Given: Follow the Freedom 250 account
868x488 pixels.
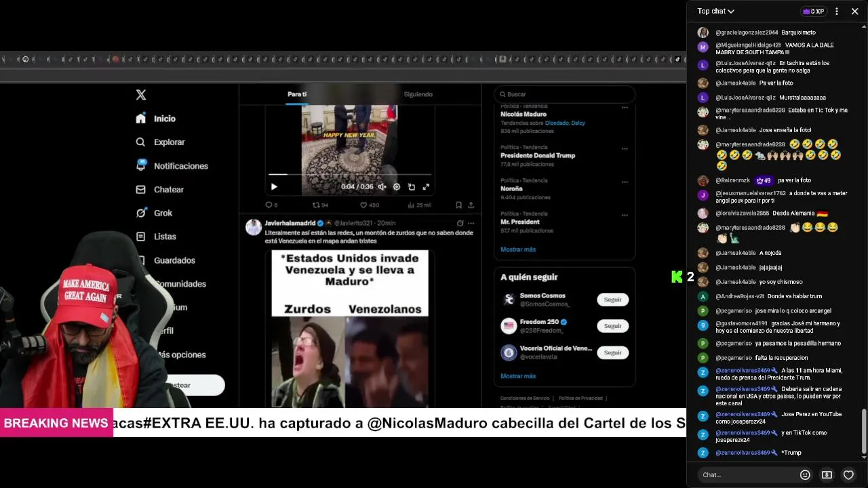Looking at the screenshot, I should point(612,326).
